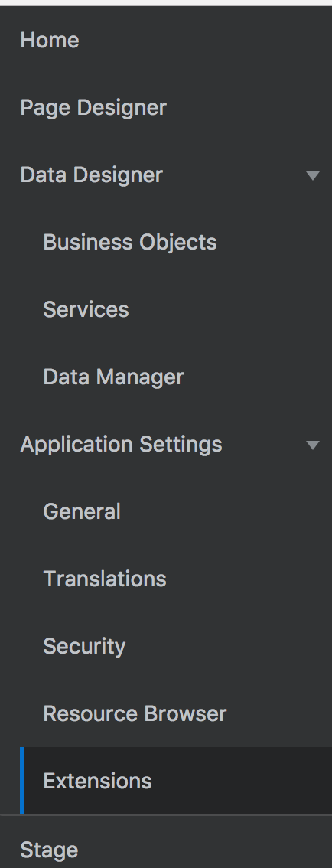Collapse the Data Designer section arrow

(x=313, y=175)
